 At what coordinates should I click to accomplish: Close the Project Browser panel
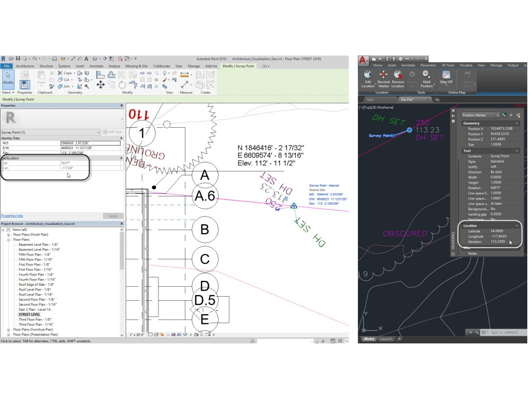click(x=122, y=224)
